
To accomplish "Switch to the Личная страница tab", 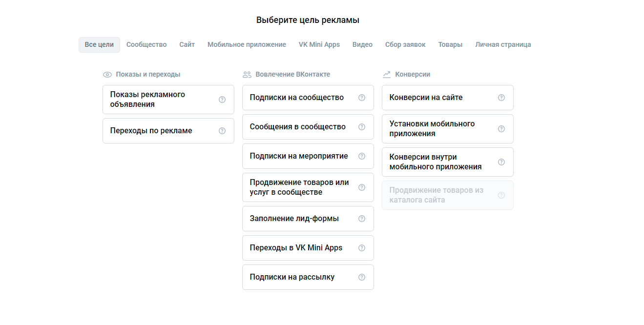I will (x=503, y=44).
